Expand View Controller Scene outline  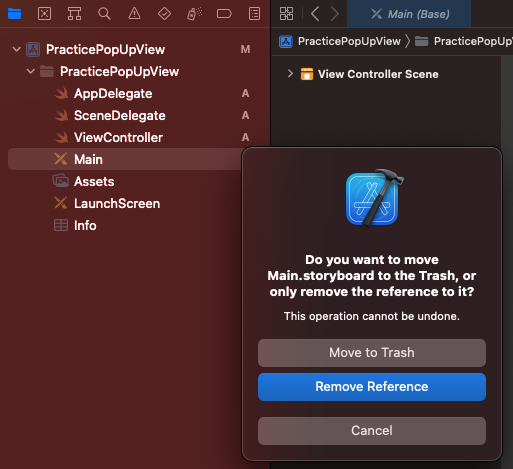pos(290,74)
